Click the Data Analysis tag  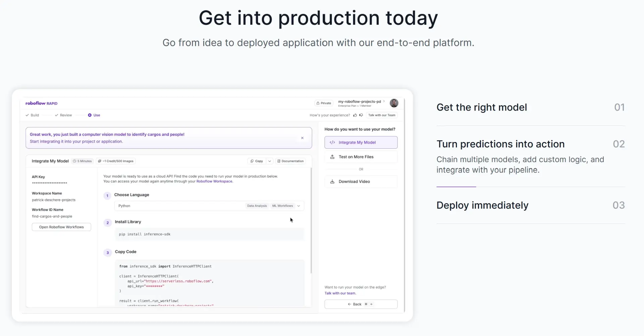[x=257, y=206]
